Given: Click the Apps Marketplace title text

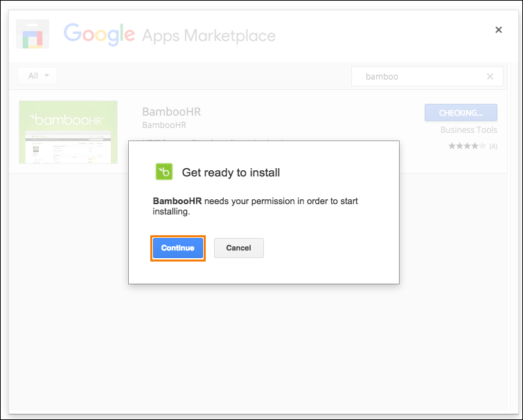Looking at the screenshot, I should tap(209, 36).
